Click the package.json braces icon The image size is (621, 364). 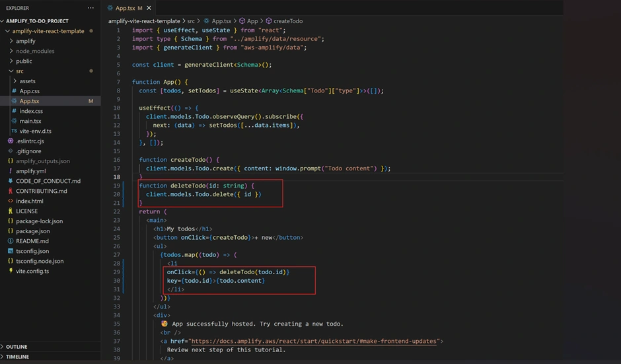pyautogui.click(x=11, y=231)
